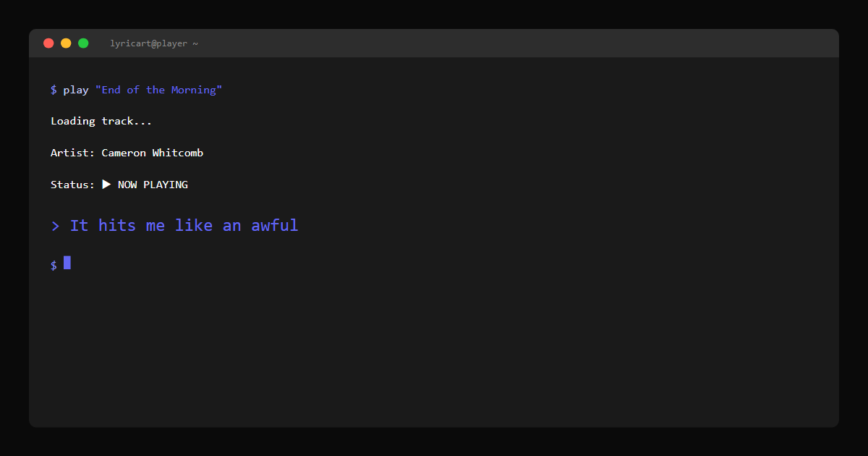Click the "Status:" label
The height and width of the screenshot is (456, 868).
tap(72, 185)
